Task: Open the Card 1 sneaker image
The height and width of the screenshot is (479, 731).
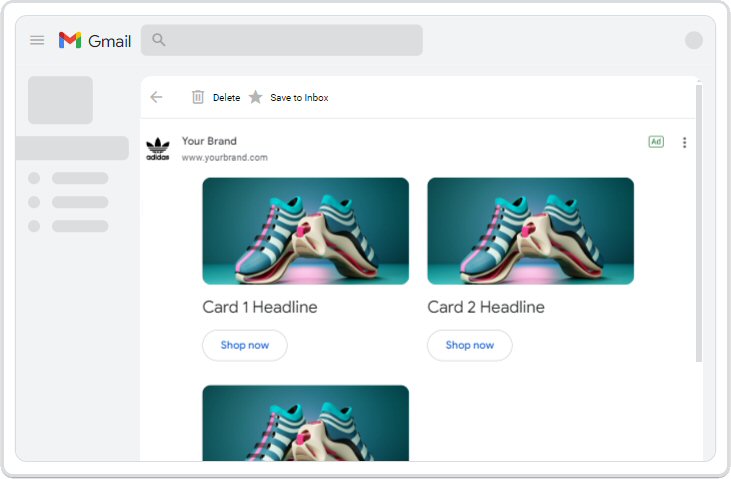Action: [x=305, y=231]
